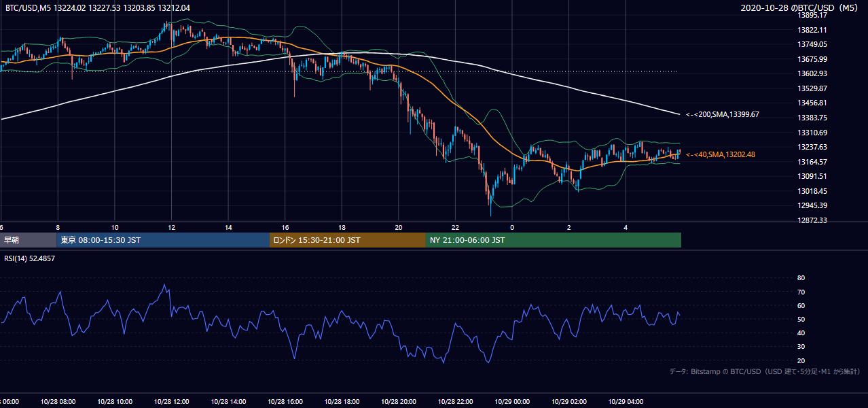Click the 早朝 session band
Screen dimensions: 868x408
pyautogui.click(x=28, y=240)
